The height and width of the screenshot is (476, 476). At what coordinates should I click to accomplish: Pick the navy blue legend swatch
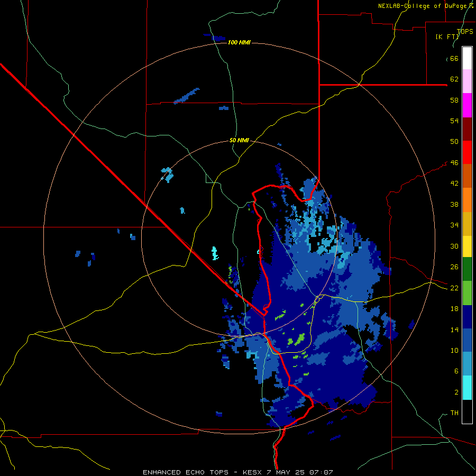(x=467, y=317)
